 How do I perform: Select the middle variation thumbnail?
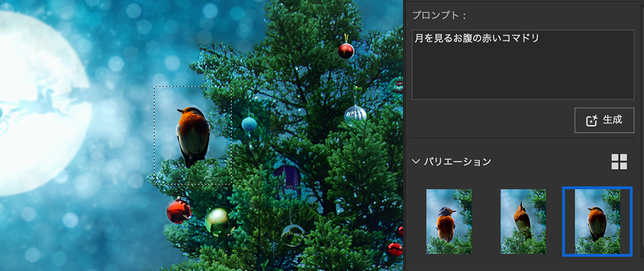point(523,221)
